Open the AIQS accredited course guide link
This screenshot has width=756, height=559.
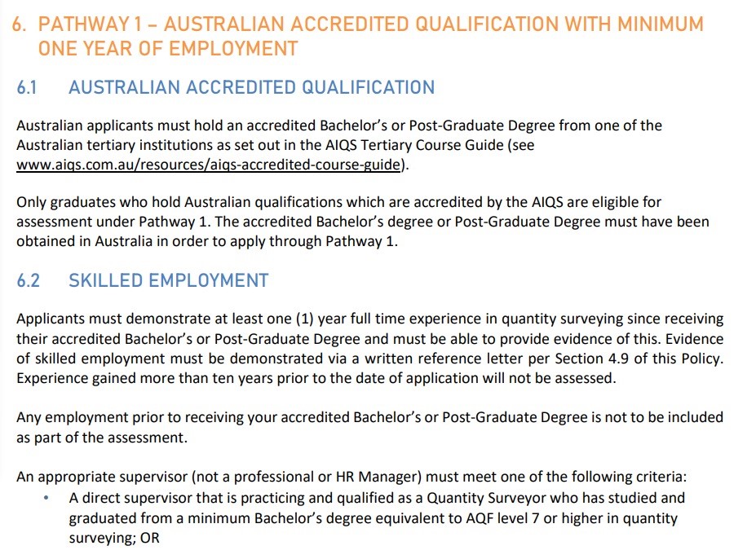click(209, 165)
